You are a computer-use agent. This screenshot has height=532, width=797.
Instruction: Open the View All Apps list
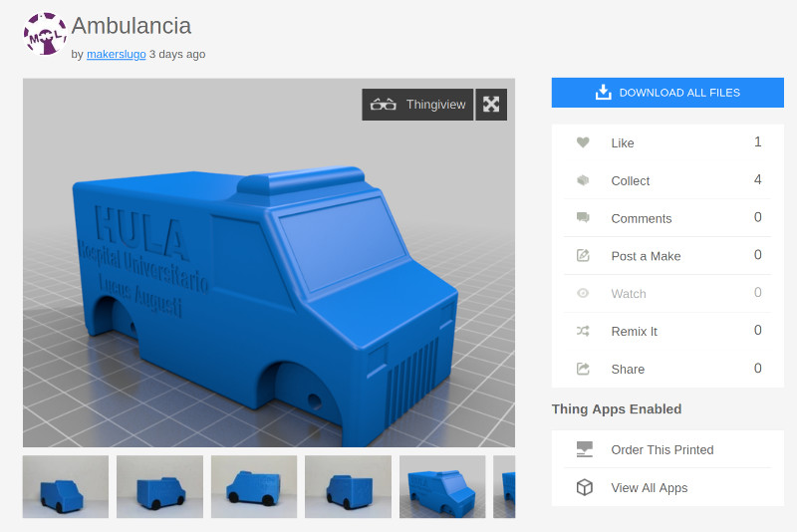tap(649, 487)
